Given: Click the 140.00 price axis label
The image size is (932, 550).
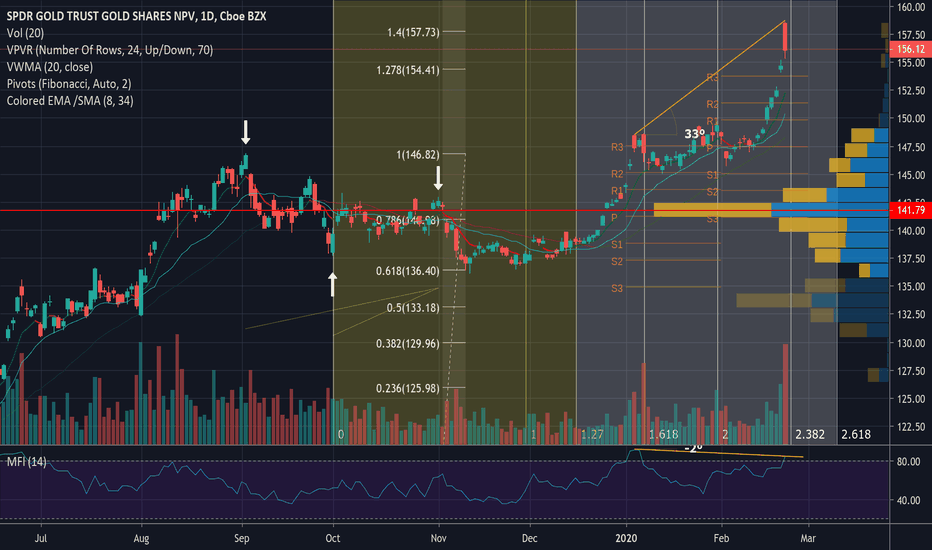Looking at the screenshot, I should (x=911, y=231).
